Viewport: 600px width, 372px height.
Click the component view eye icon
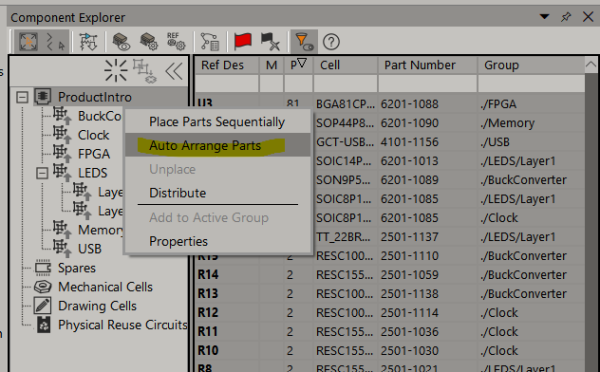tap(121, 41)
